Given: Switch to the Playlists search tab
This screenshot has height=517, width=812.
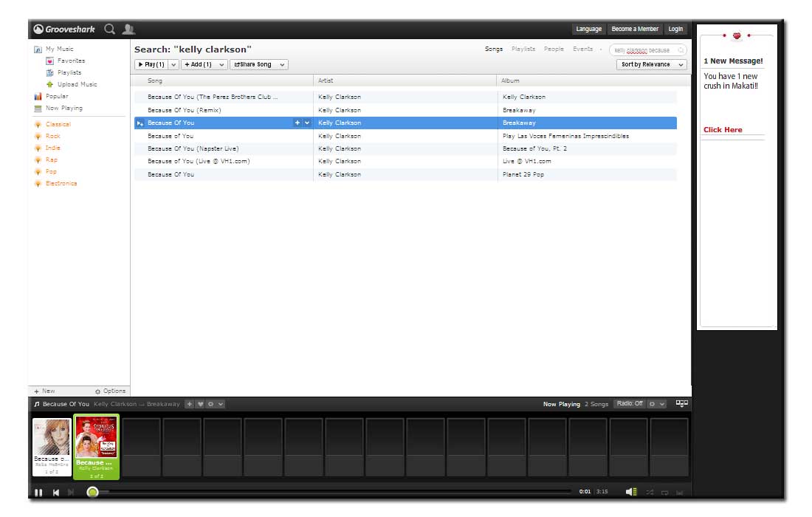Looking at the screenshot, I should coord(523,49).
